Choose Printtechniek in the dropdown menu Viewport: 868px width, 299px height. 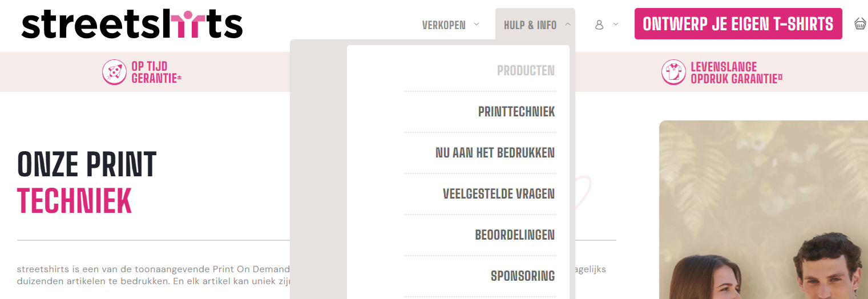(x=516, y=112)
